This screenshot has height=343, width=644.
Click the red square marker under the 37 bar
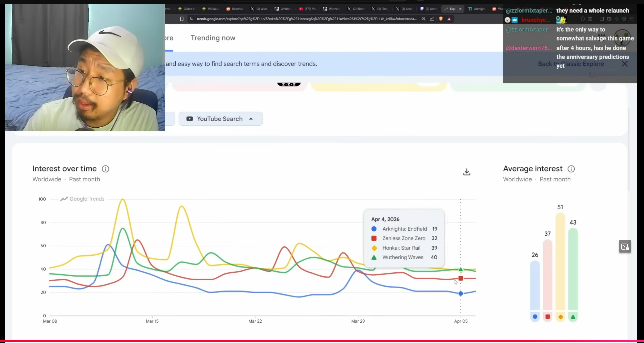pos(548,317)
